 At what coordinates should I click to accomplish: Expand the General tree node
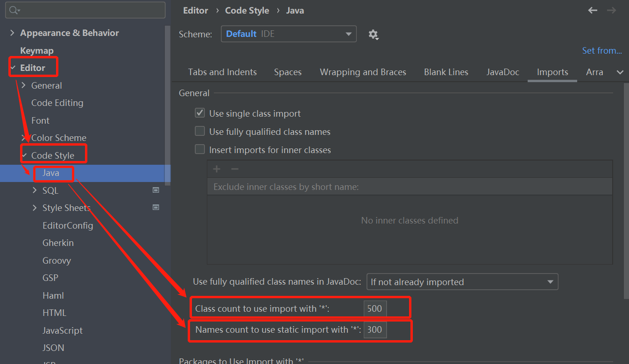(24, 85)
